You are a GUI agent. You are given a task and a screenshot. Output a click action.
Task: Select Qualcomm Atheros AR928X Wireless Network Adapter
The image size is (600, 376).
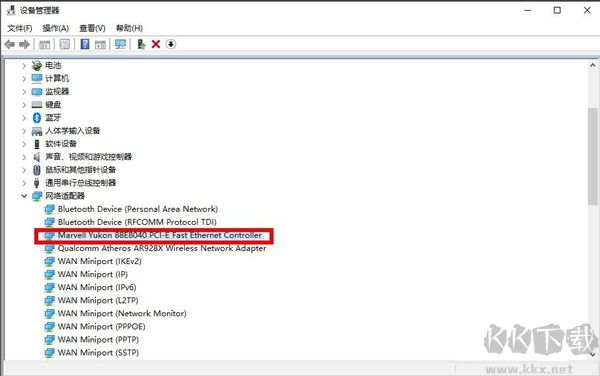[x=162, y=248]
